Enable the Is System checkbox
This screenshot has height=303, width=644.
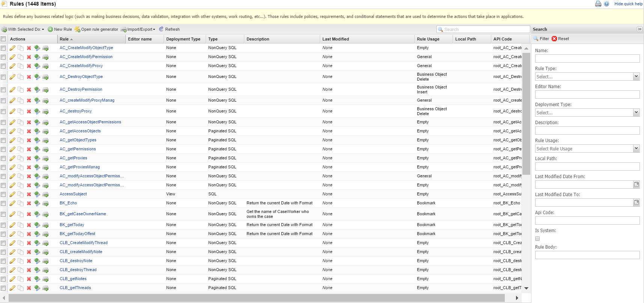(537, 238)
